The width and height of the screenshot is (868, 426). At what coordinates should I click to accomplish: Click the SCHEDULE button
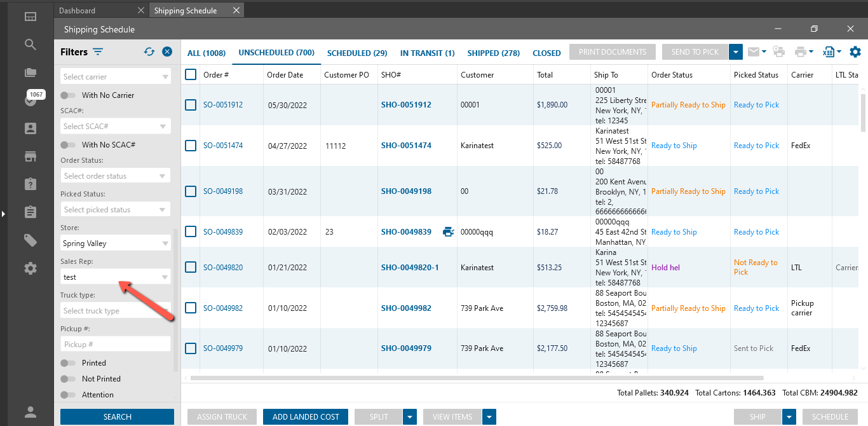(x=830, y=417)
